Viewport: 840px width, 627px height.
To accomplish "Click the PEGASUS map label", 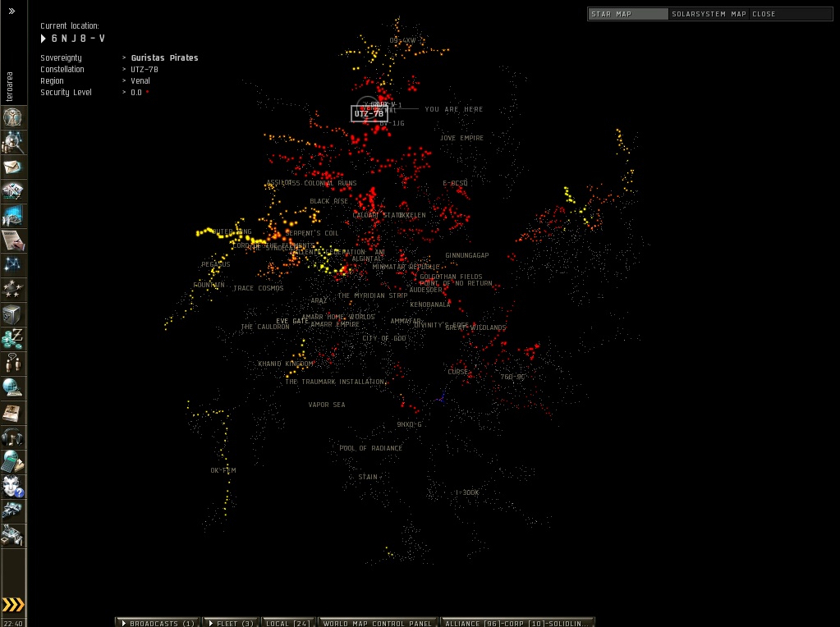I will pos(216,264).
